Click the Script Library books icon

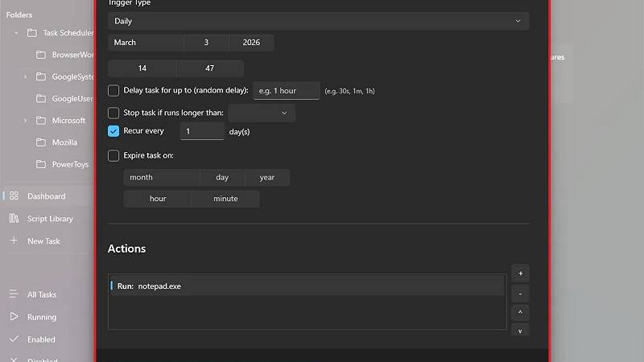(x=14, y=218)
